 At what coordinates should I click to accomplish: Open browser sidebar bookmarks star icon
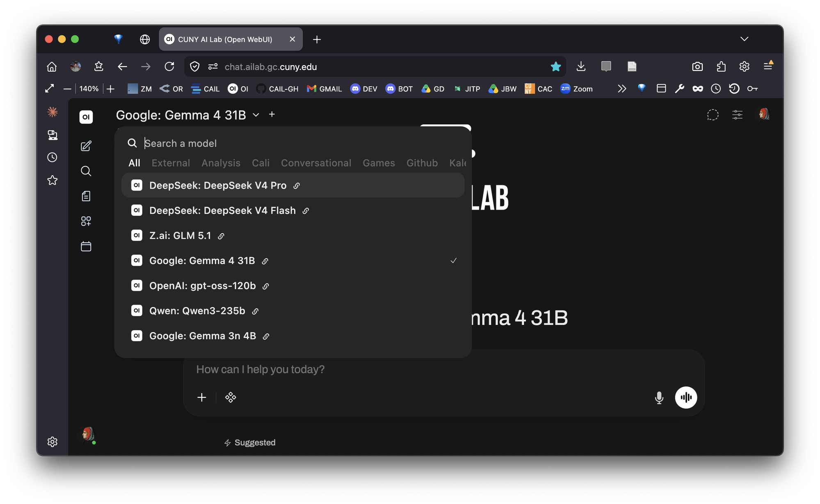52,180
